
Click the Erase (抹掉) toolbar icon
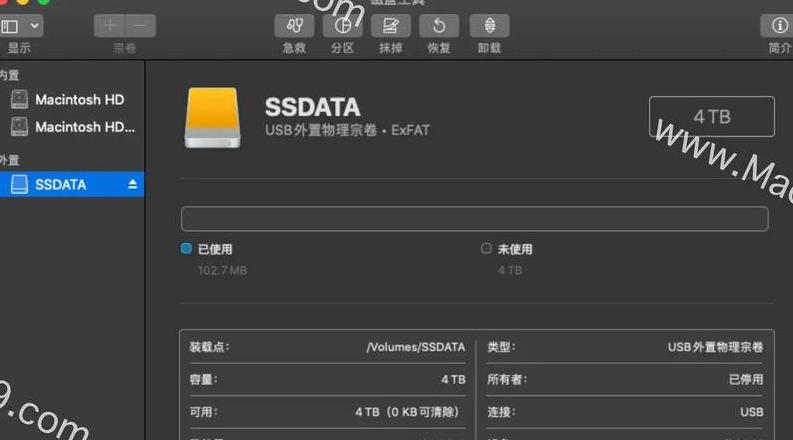[390, 25]
